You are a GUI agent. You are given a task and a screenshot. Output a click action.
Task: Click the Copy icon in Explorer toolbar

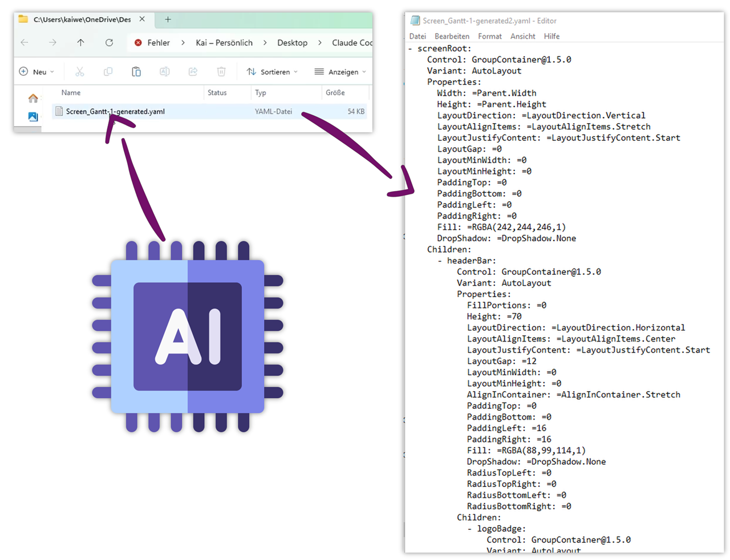point(108,72)
